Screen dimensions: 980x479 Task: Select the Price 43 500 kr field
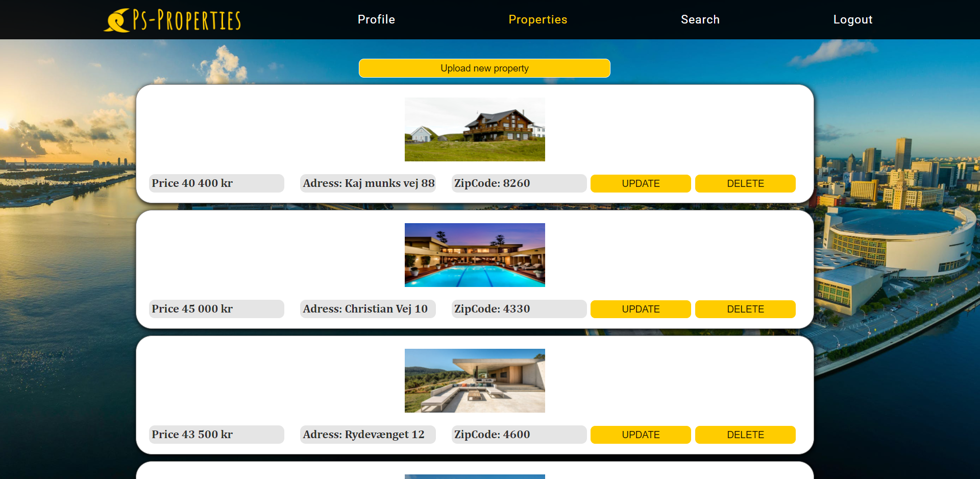(x=216, y=435)
